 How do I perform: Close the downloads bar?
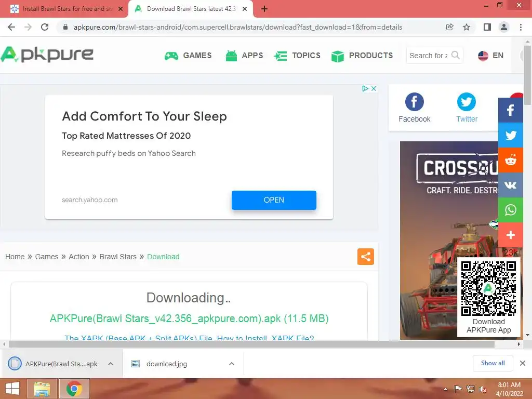(x=523, y=363)
